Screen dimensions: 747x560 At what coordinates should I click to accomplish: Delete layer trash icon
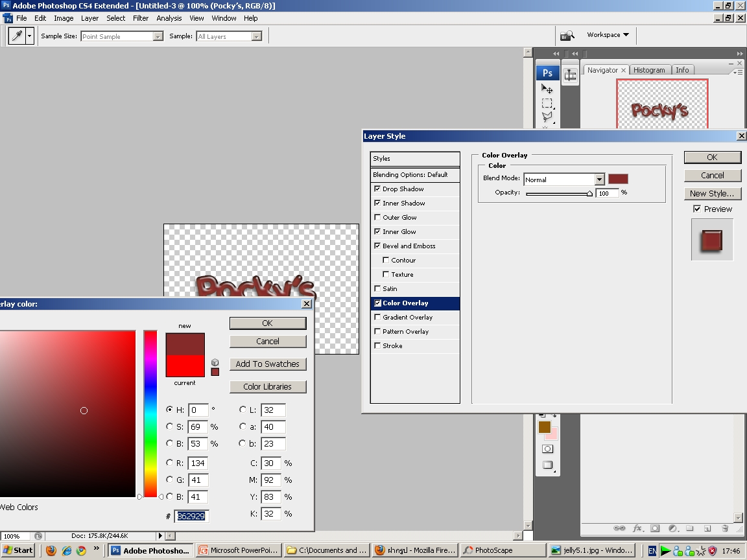724,528
